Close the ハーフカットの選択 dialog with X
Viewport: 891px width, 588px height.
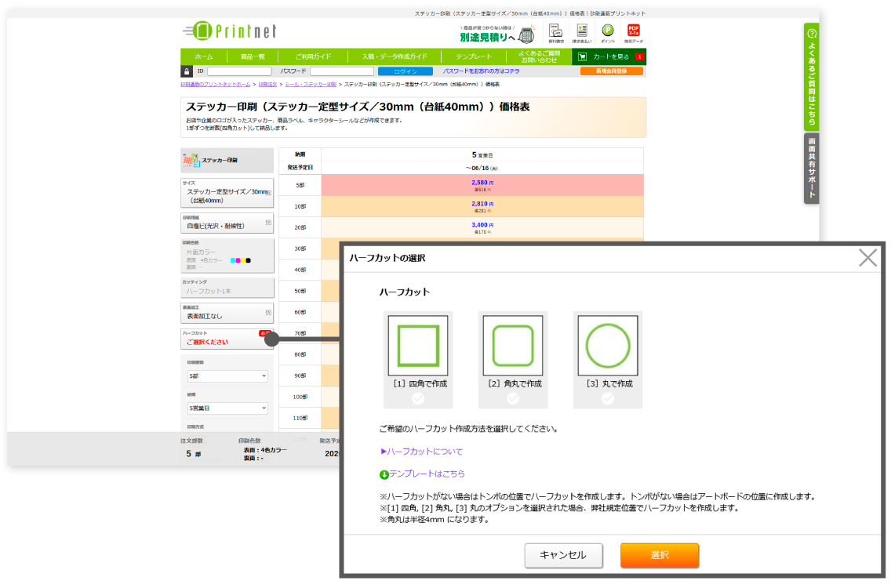tap(867, 258)
